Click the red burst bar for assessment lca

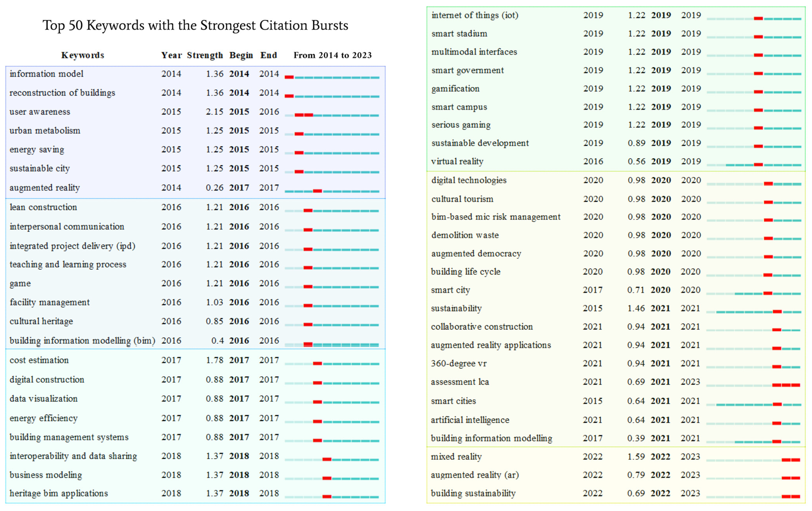[x=786, y=385]
